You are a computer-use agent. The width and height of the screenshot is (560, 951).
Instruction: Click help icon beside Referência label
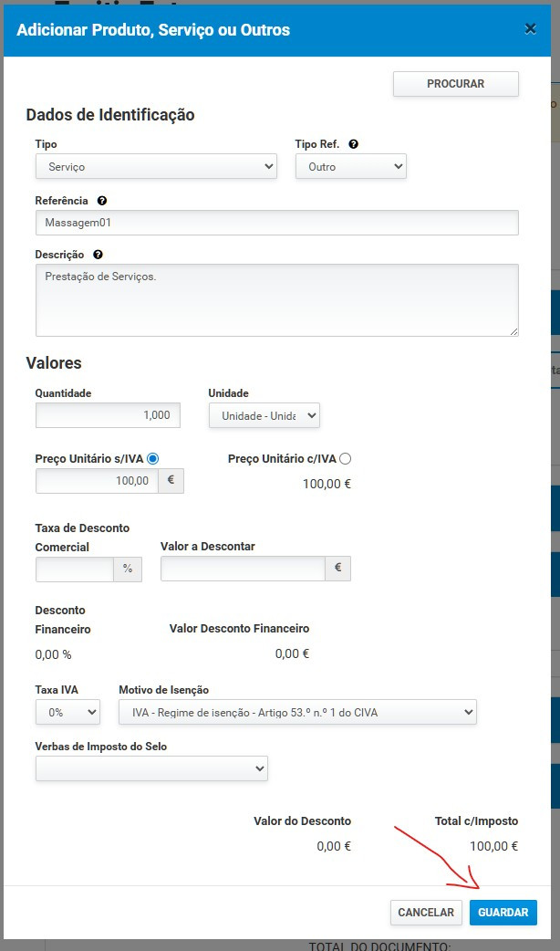click(x=101, y=201)
